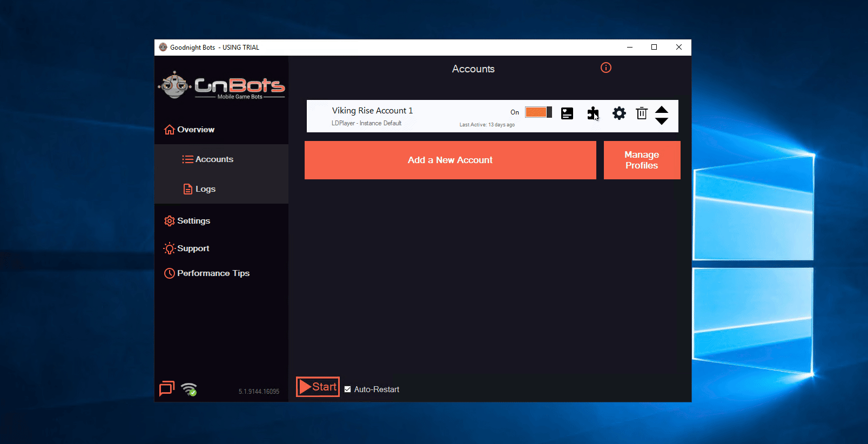Click the Viking Rise Account 1 name
The height and width of the screenshot is (444, 868).
tap(372, 111)
